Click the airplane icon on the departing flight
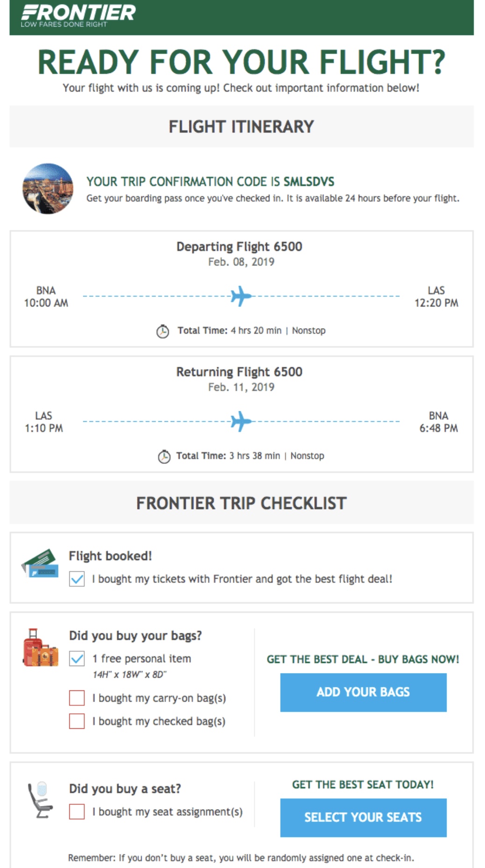Image resolution: width=485 pixels, height=868 pixels. point(240,295)
